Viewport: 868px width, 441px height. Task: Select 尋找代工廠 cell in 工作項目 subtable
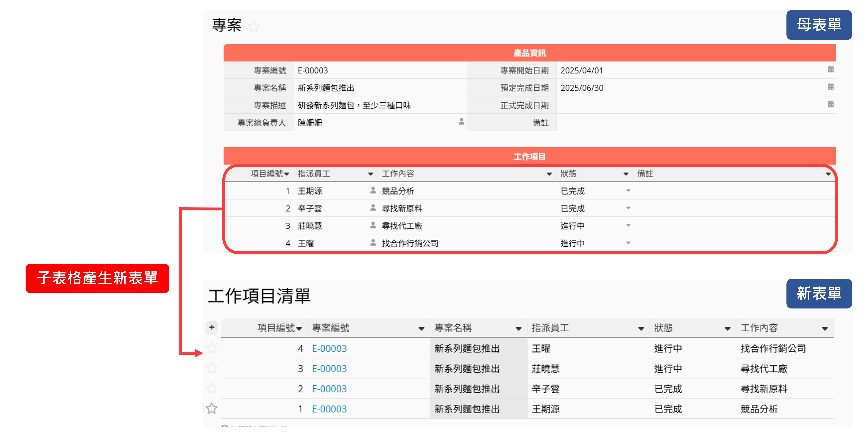467,226
